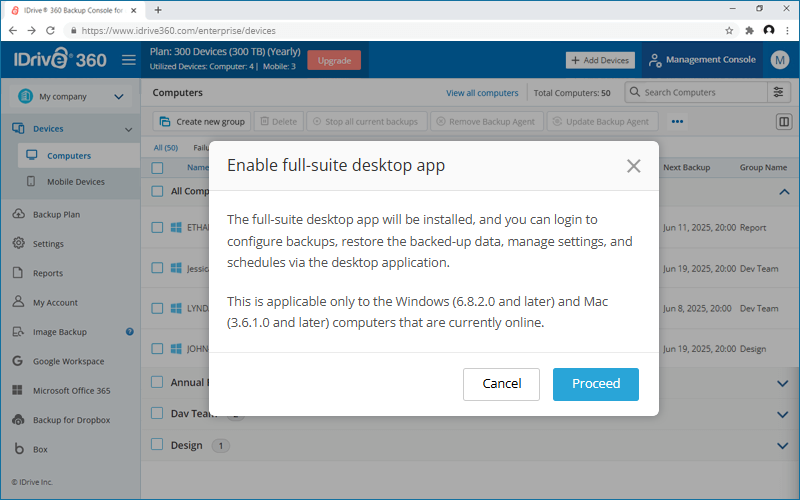Image resolution: width=800 pixels, height=500 pixels.
Task: Click Proceed in the dialog
Action: click(x=595, y=384)
